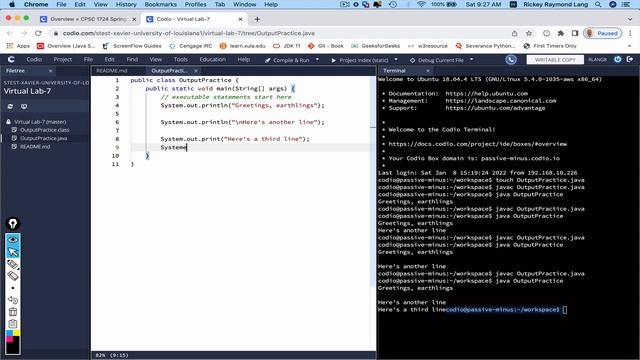
Task: Toggle the annotation eye visibility tool
Action: (x=13, y=240)
